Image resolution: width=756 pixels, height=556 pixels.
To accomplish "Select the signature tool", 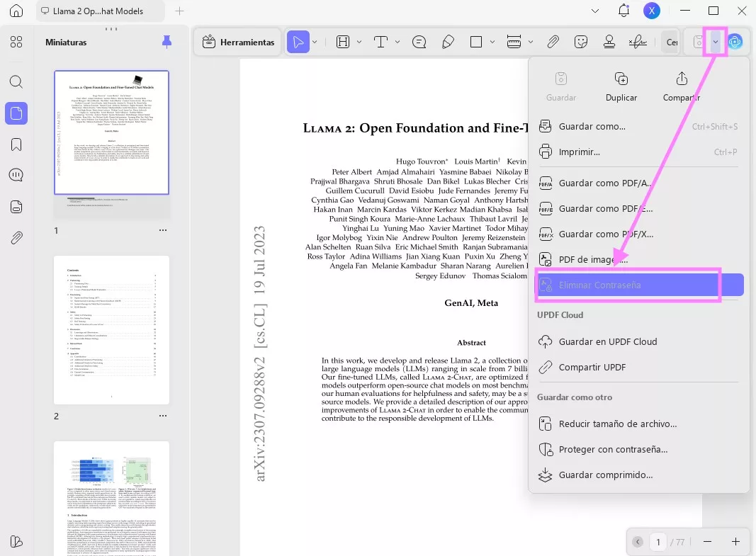I will click(638, 42).
